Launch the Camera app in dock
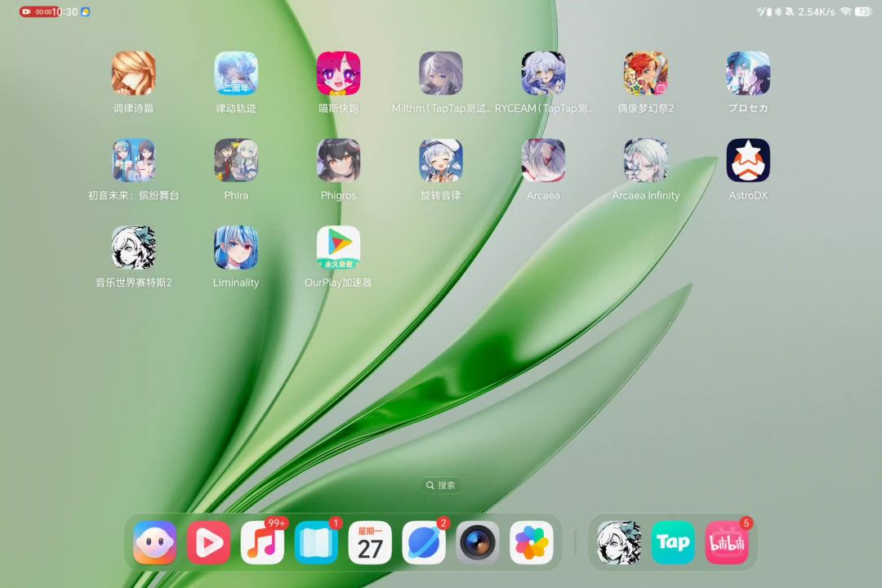The width and height of the screenshot is (882, 588). 478,542
